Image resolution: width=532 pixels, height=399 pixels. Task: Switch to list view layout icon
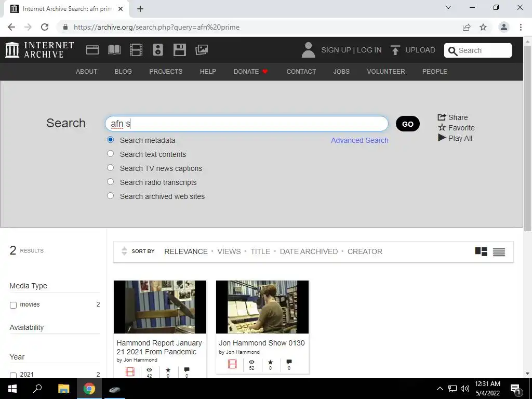[499, 251]
